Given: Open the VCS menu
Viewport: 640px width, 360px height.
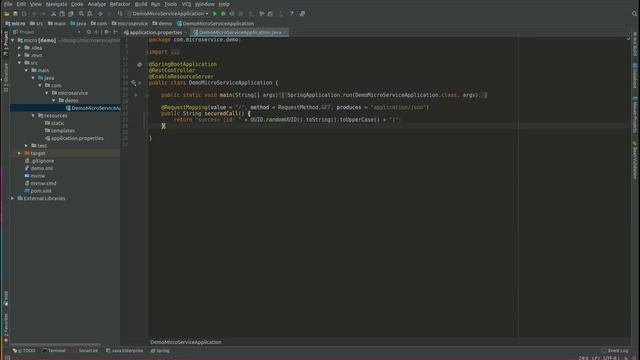Looking at the screenshot, I should 186,4.
